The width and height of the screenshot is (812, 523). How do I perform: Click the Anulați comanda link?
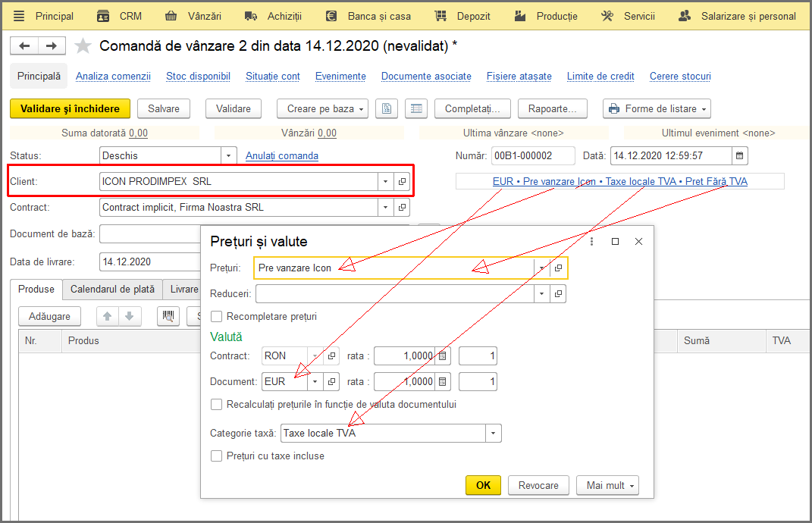pyautogui.click(x=282, y=156)
